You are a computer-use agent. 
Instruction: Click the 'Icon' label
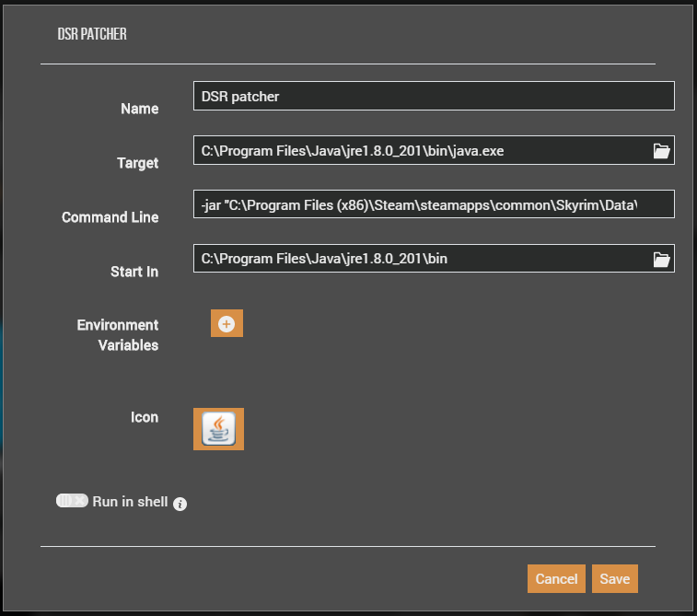pos(145,417)
